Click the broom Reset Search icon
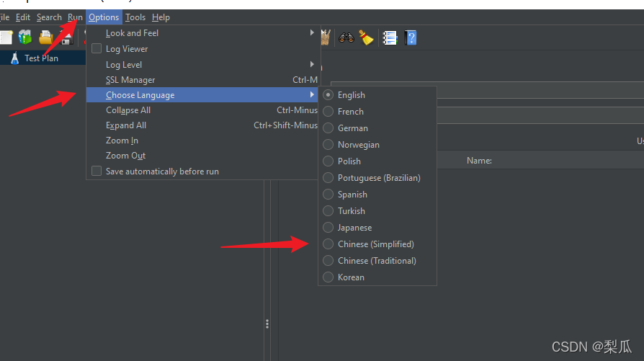644x361 pixels. pos(366,37)
